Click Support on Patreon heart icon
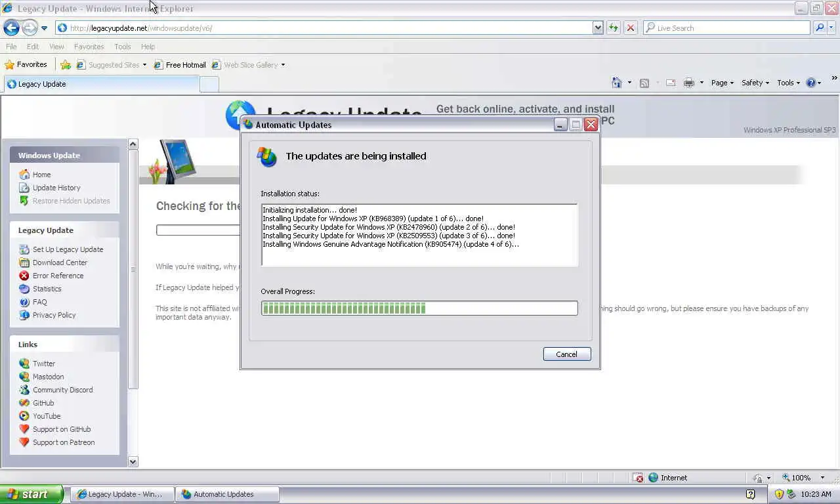 pyautogui.click(x=24, y=442)
